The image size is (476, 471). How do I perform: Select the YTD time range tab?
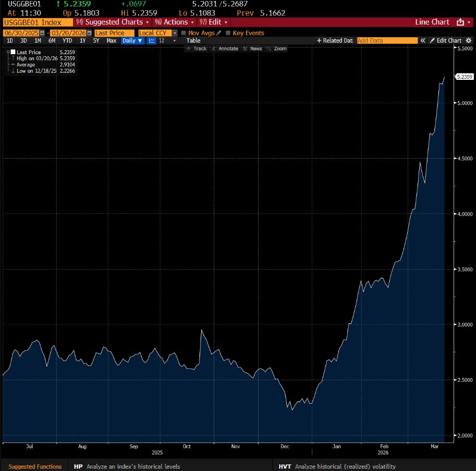click(x=67, y=40)
